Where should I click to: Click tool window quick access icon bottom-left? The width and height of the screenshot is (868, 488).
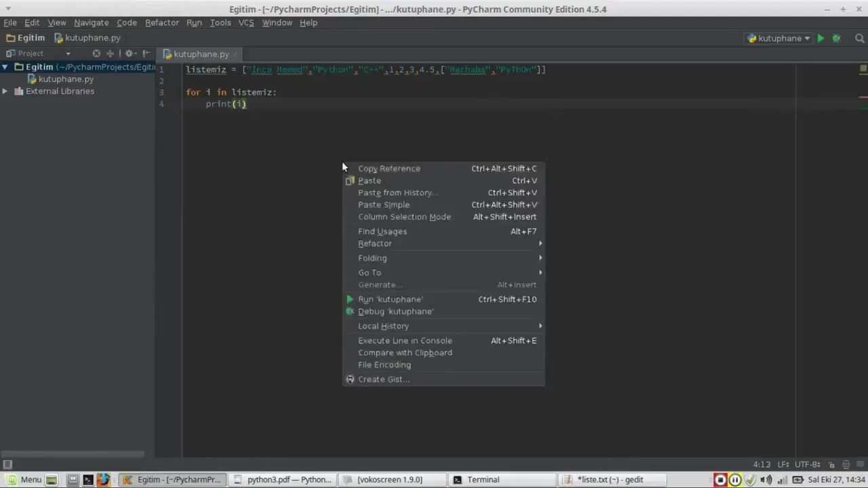pos(7,464)
